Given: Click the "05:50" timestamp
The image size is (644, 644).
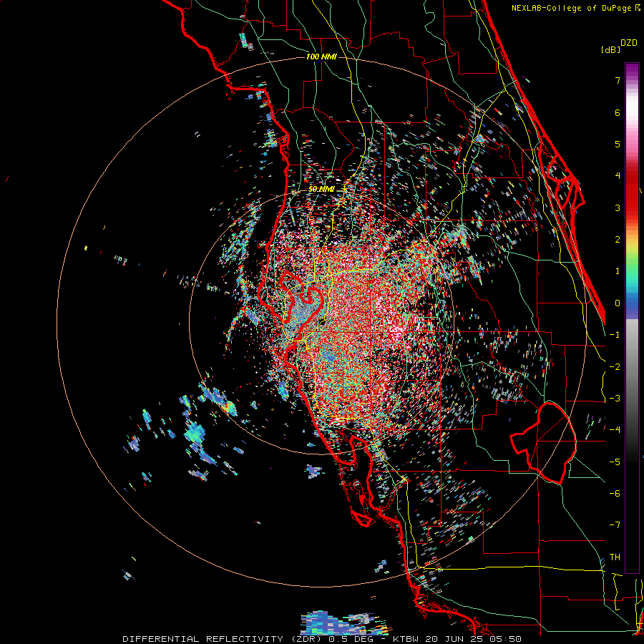Looking at the screenshot, I should point(506,639).
